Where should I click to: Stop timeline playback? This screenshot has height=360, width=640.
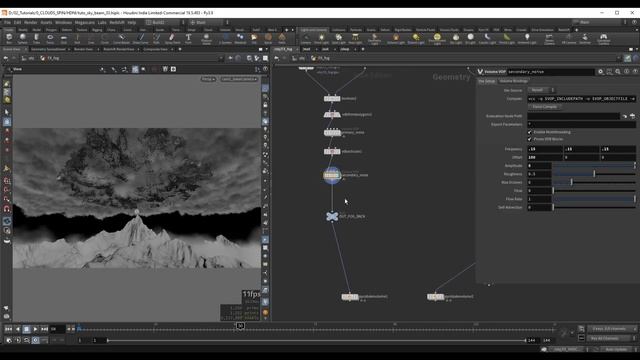click(27, 329)
